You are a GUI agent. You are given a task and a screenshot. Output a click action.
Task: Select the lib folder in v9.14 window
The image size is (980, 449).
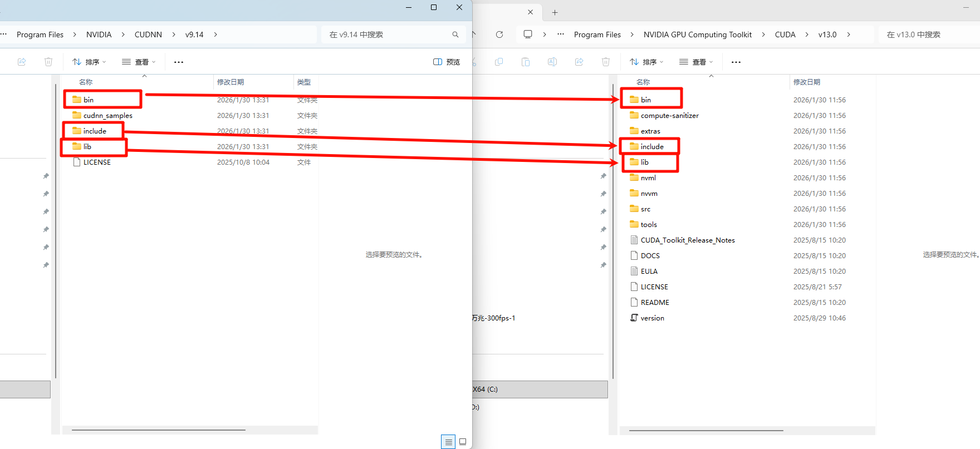point(87,146)
